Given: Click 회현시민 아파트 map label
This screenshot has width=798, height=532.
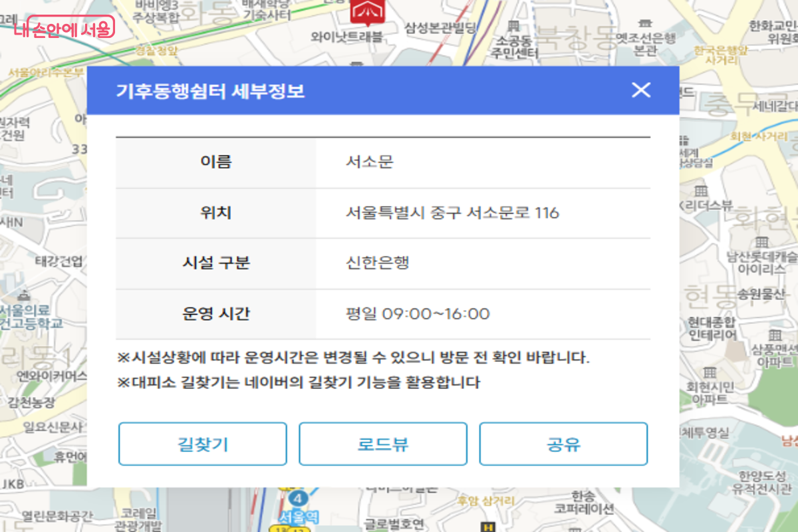Looking at the screenshot, I should (x=710, y=393).
